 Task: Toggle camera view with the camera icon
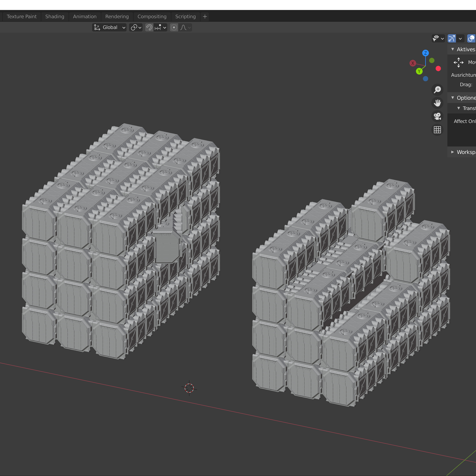[437, 116]
